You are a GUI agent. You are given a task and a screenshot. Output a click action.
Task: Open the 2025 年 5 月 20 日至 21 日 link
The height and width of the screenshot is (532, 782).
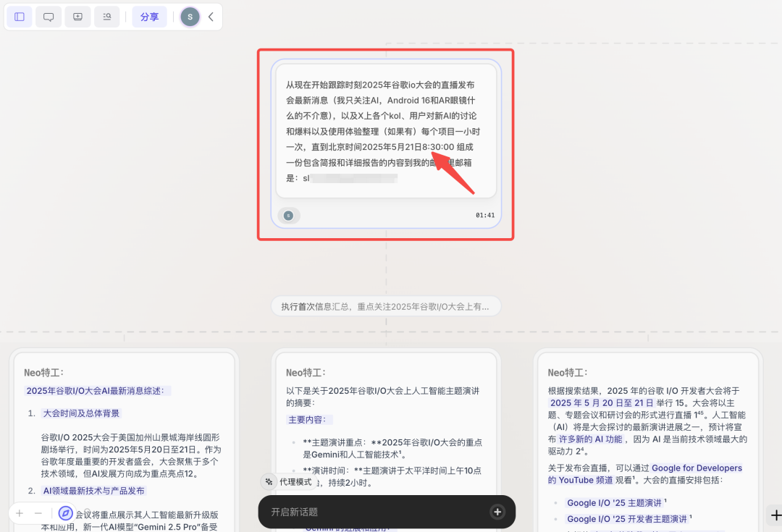602,403
